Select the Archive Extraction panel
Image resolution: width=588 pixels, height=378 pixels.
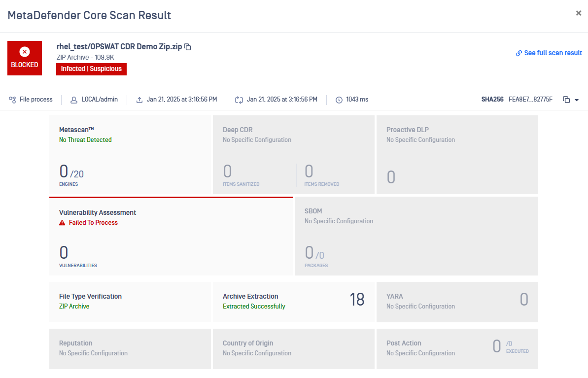[x=293, y=302]
